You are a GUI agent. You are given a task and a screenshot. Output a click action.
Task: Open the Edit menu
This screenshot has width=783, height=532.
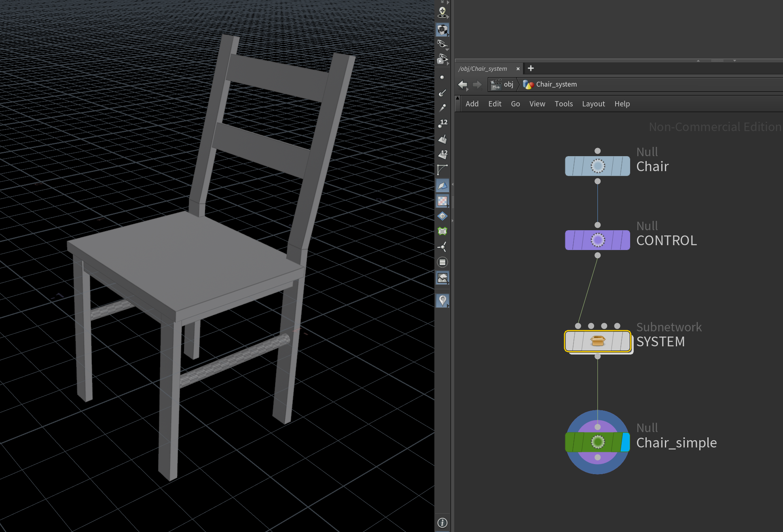pos(495,104)
